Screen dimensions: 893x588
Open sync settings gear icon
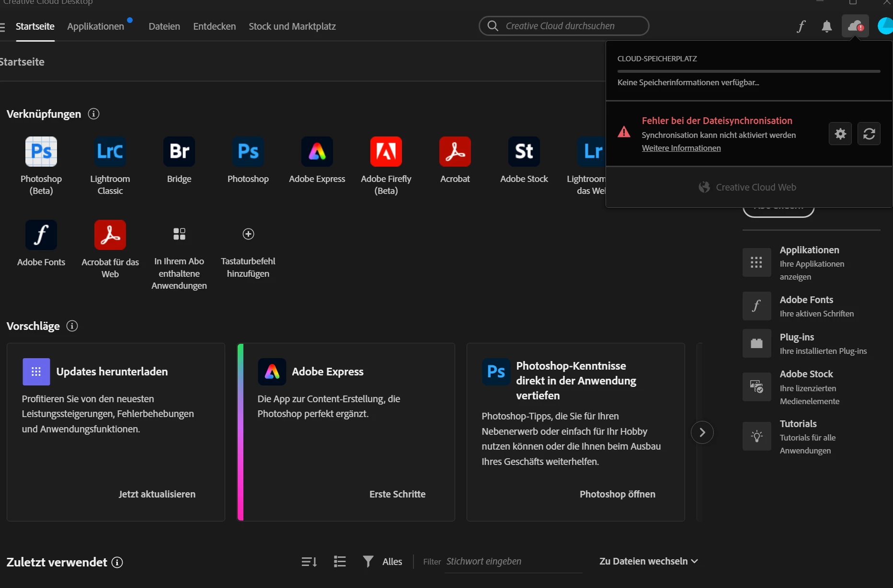pyautogui.click(x=840, y=134)
